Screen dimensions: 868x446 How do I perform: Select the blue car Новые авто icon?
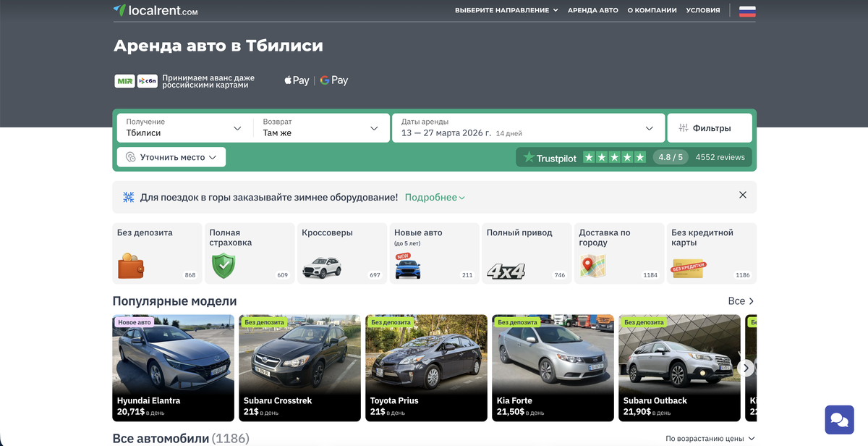pyautogui.click(x=408, y=267)
